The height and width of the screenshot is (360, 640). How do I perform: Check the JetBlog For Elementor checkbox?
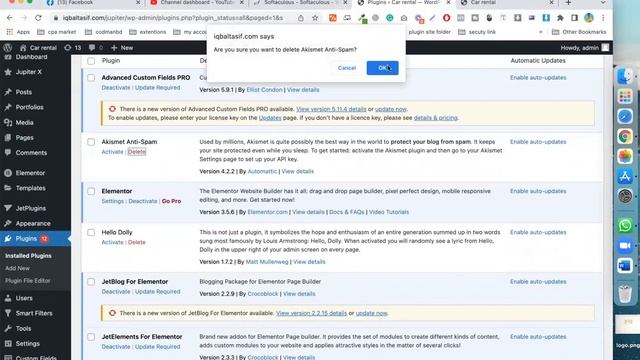[x=91, y=282]
